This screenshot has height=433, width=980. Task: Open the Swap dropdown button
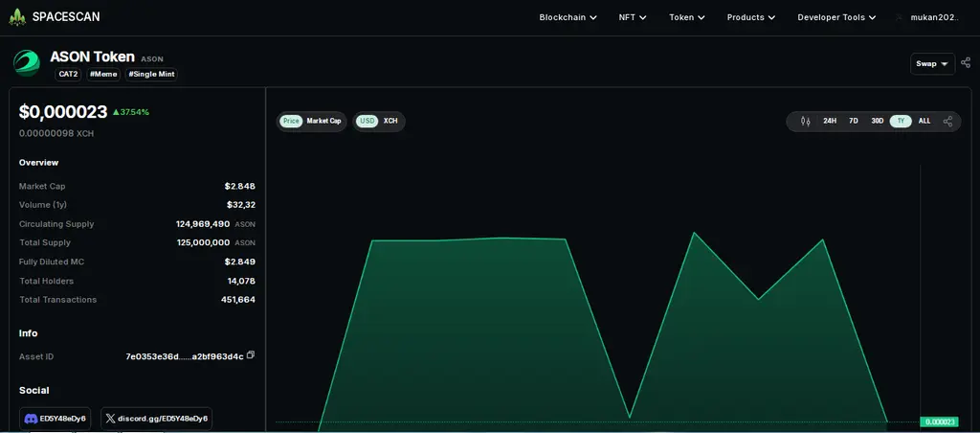coord(932,64)
